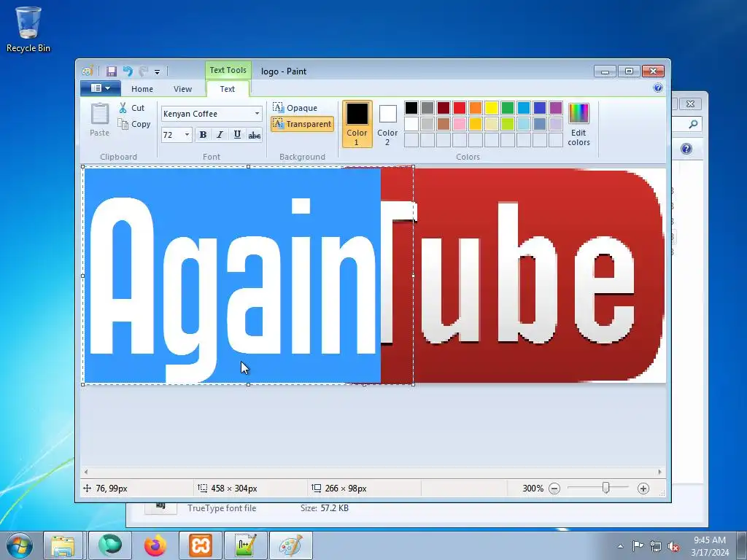Toggle Italic text formatting
Viewport: 747px width, 560px height.
pyautogui.click(x=220, y=135)
